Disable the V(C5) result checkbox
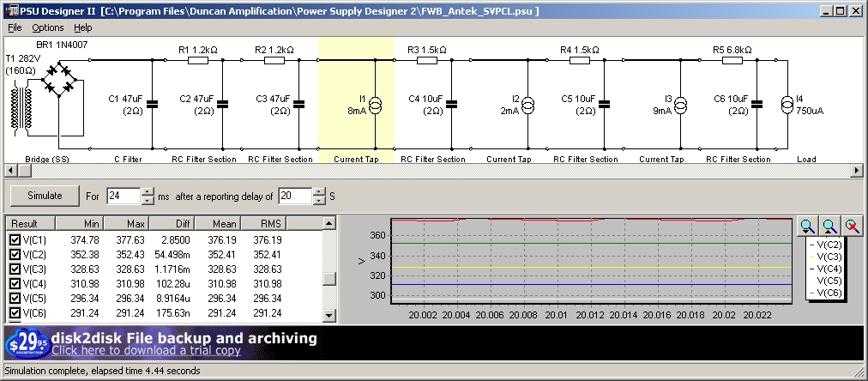 pos(15,299)
